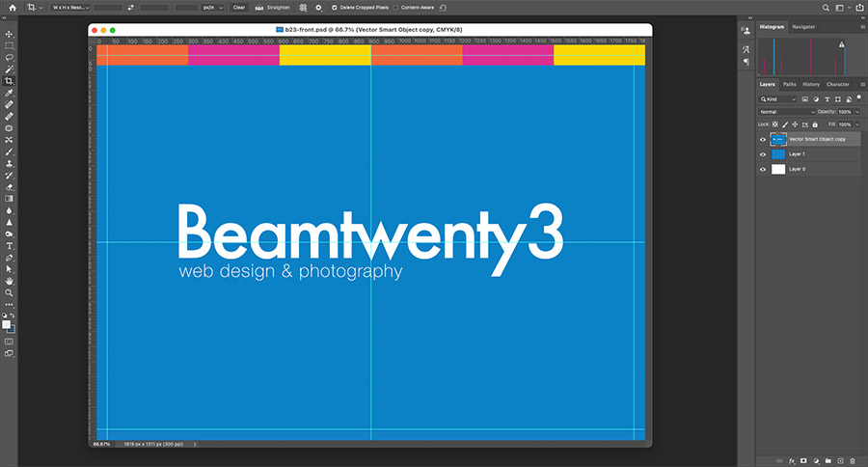Open additional crop settings gear

pyautogui.click(x=319, y=8)
